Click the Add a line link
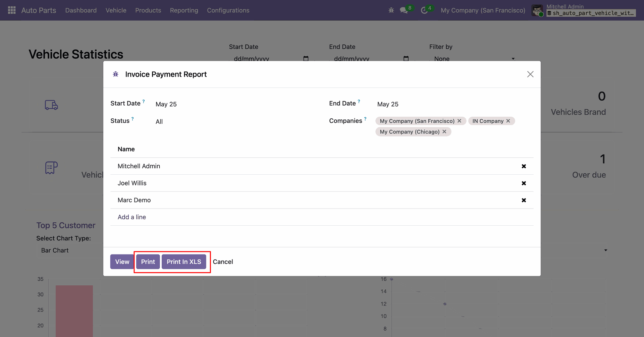The image size is (644, 337). click(132, 217)
